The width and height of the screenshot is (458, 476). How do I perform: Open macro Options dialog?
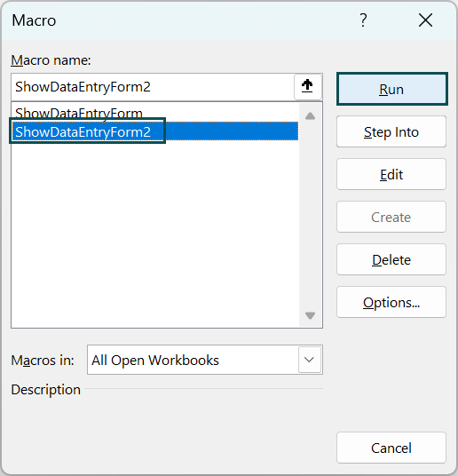pyautogui.click(x=391, y=302)
